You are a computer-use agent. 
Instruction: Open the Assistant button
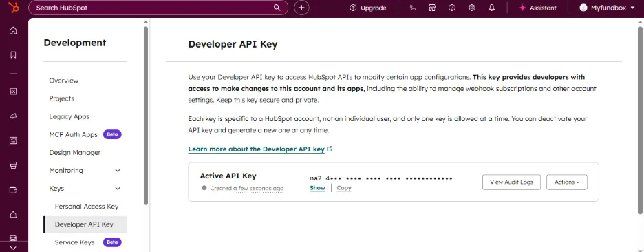[x=537, y=8]
